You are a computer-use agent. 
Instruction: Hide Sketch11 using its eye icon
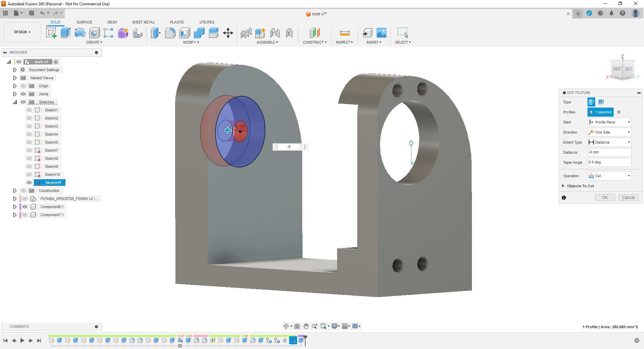click(x=29, y=183)
